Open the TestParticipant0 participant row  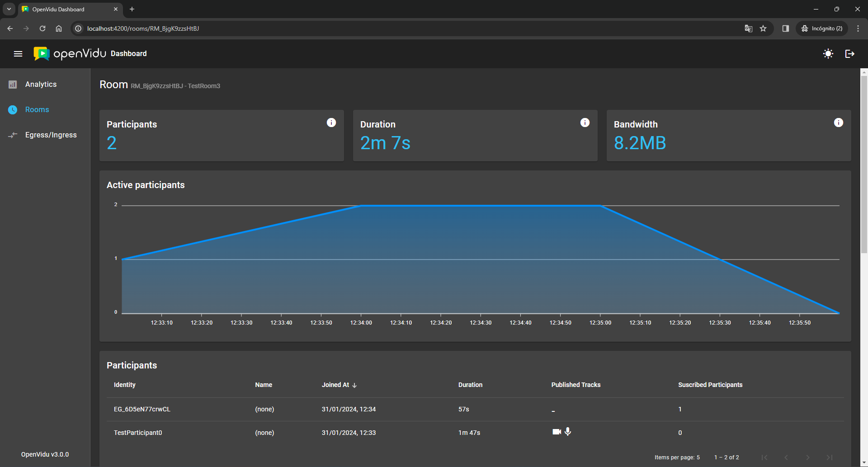click(138, 433)
